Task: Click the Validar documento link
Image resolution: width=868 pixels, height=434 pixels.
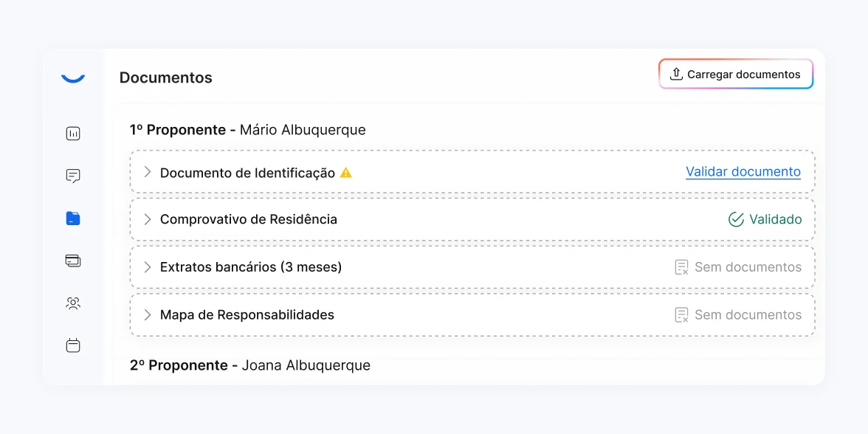Action: (x=743, y=172)
